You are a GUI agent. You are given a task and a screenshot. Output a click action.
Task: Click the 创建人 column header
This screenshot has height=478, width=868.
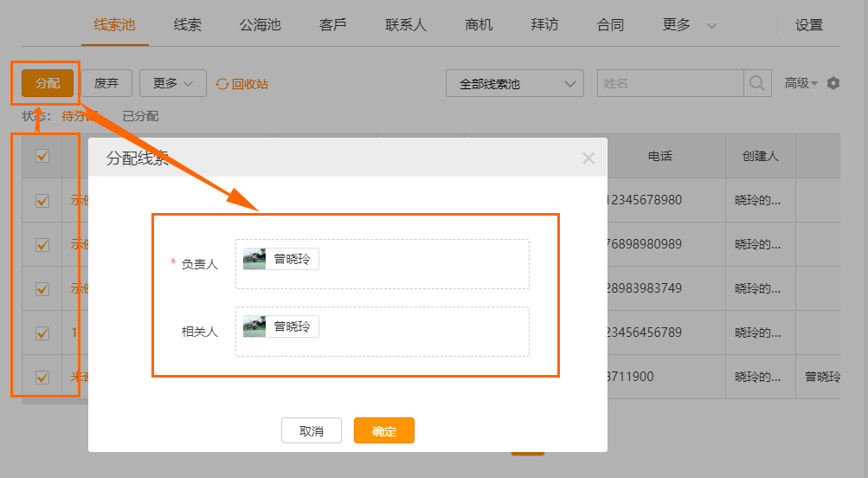760,156
